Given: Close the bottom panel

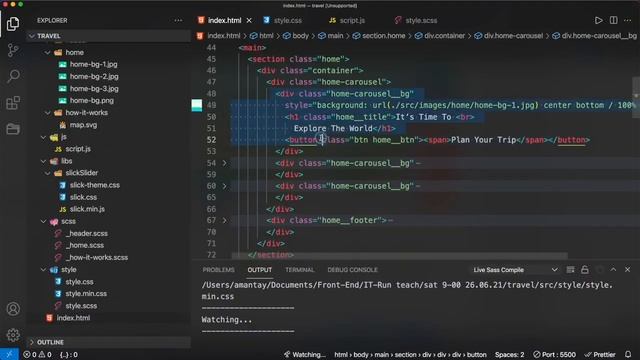Looking at the screenshot, I should [x=627, y=270].
